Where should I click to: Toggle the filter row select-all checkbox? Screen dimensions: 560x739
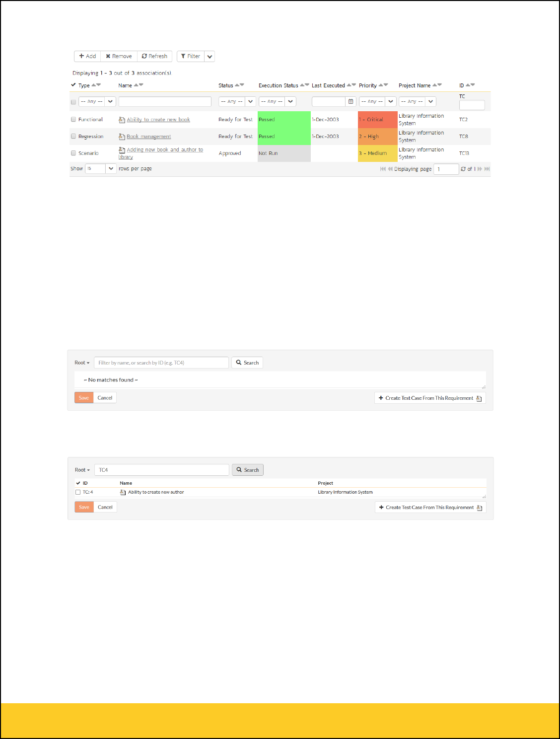(73, 102)
